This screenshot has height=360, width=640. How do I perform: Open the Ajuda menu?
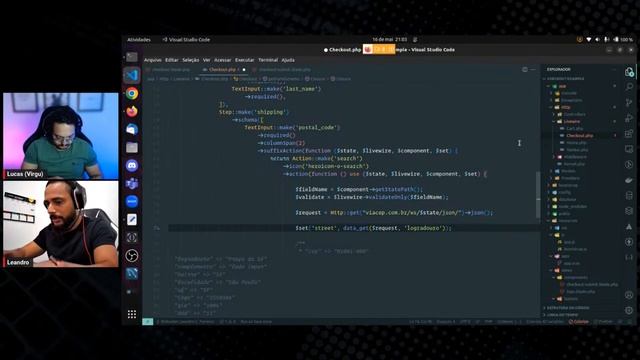tap(288, 60)
